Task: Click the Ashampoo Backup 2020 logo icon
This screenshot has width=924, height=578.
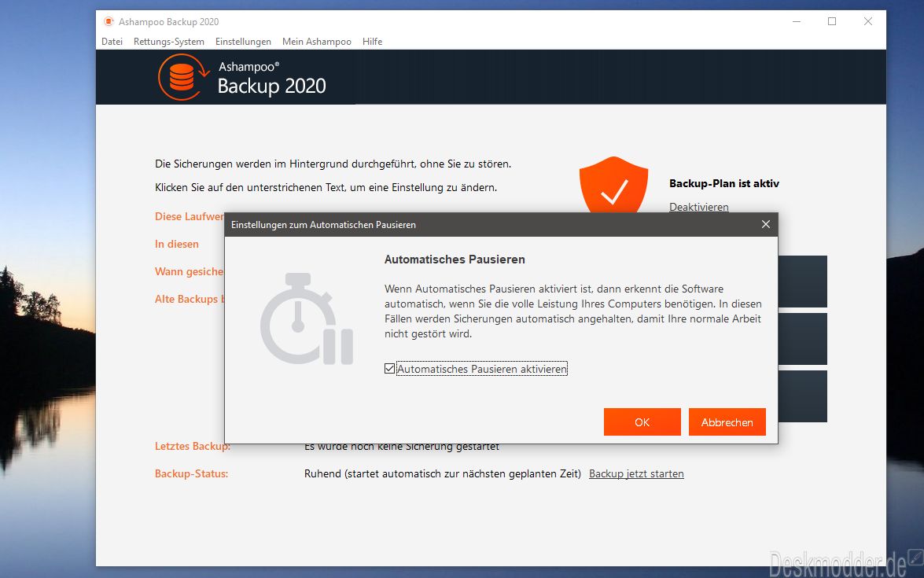Action: (x=182, y=77)
